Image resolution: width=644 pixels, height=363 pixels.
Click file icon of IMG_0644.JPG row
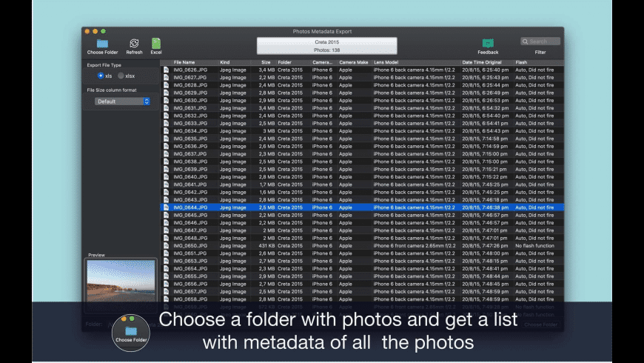pos(167,207)
